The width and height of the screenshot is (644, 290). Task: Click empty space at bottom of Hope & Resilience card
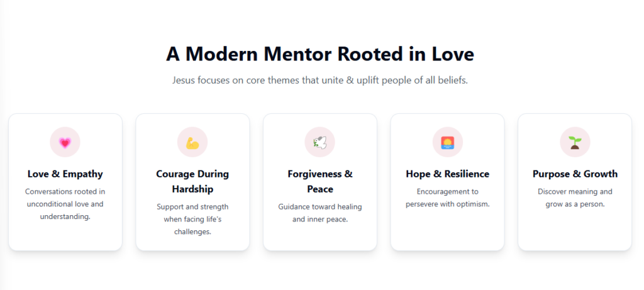pos(447,233)
